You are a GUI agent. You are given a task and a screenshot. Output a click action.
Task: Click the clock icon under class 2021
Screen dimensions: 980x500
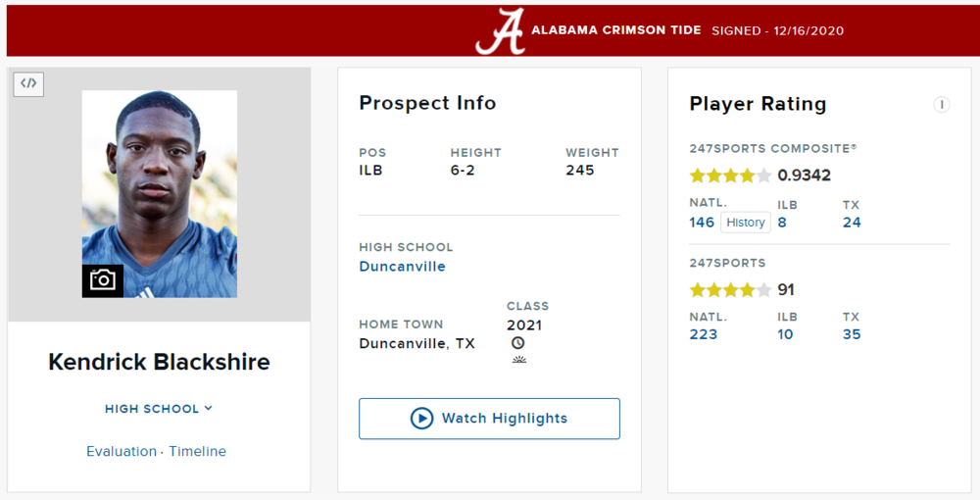pyautogui.click(x=517, y=343)
